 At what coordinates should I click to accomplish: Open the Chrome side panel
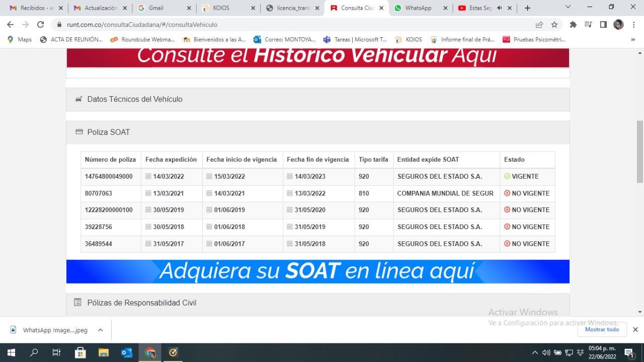[x=603, y=25]
